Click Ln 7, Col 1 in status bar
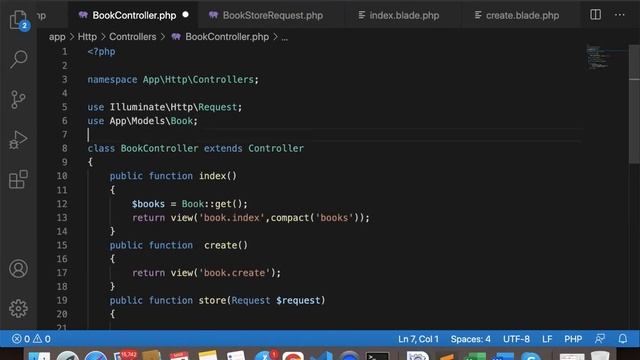640x360 pixels. 418,339
